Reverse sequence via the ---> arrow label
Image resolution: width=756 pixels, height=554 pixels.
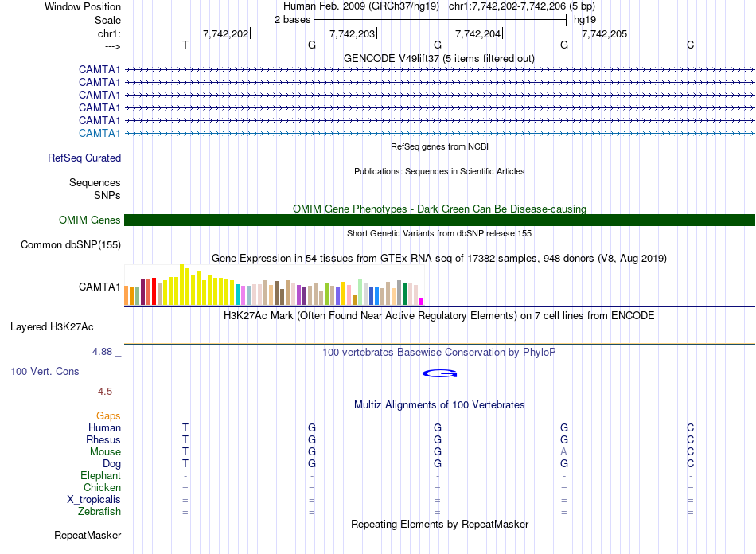(112, 46)
